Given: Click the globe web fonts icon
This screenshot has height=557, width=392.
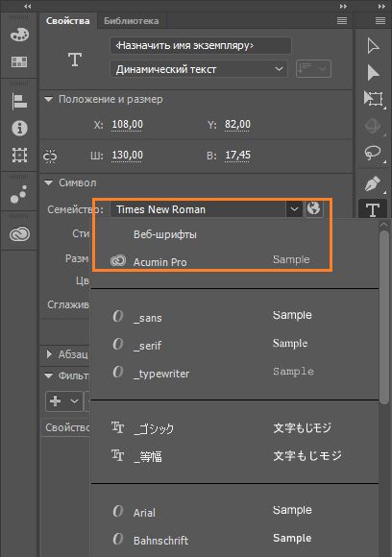Looking at the screenshot, I should 313,209.
